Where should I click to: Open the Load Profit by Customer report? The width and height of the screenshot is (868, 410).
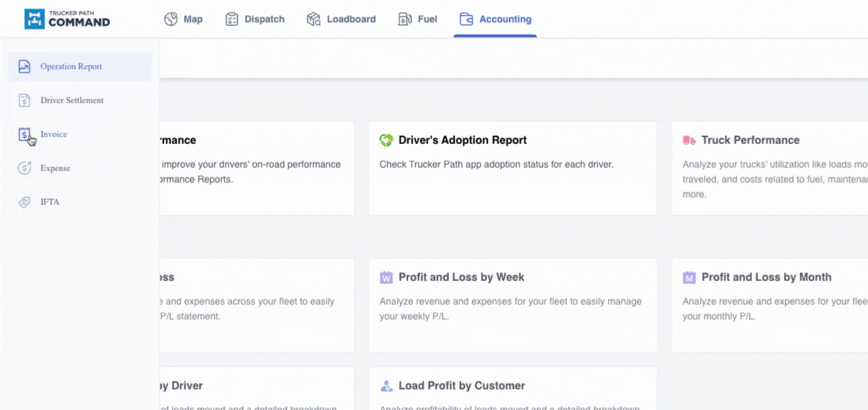[x=512, y=388]
